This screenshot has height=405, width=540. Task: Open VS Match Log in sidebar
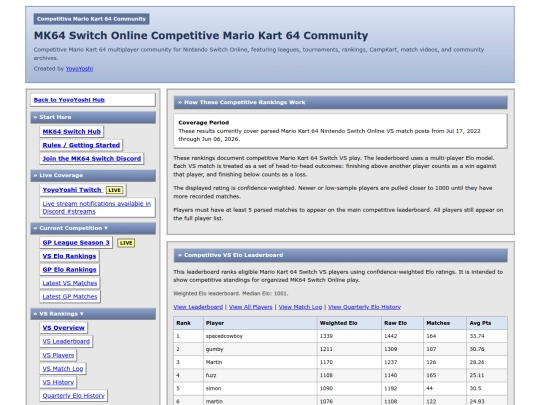click(x=63, y=368)
